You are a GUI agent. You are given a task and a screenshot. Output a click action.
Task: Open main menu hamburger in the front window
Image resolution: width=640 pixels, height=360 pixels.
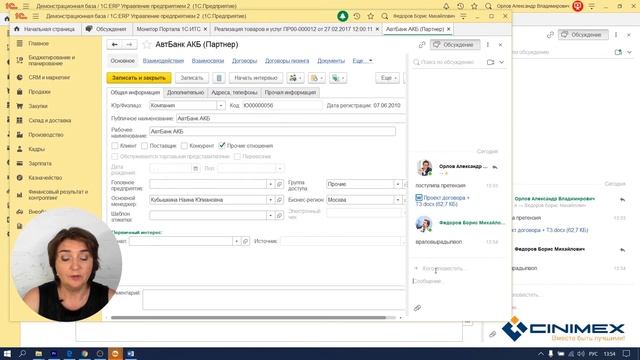tap(36, 16)
